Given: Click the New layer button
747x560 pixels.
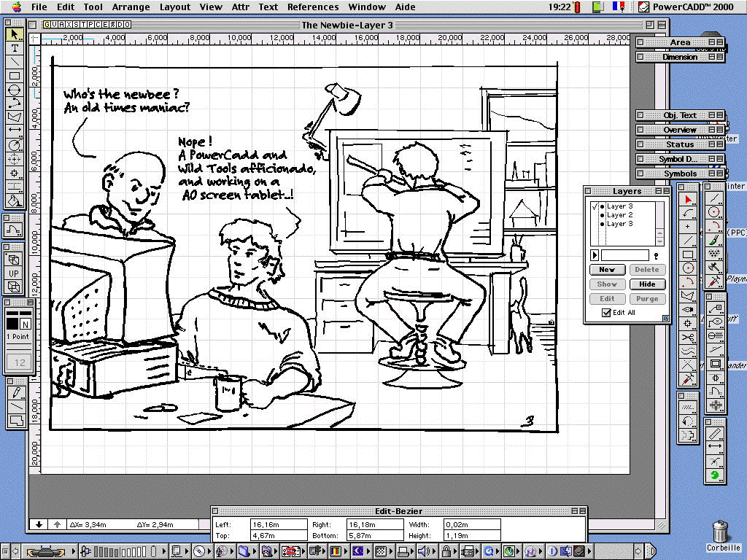Looking at the screenshot, I should click(607, 270).
